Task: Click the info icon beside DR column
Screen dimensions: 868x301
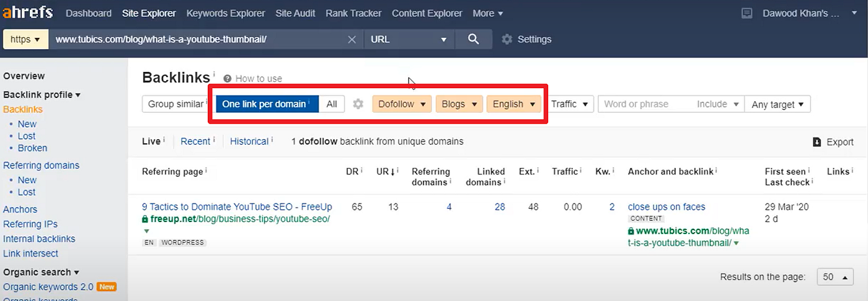Action: 361,170
